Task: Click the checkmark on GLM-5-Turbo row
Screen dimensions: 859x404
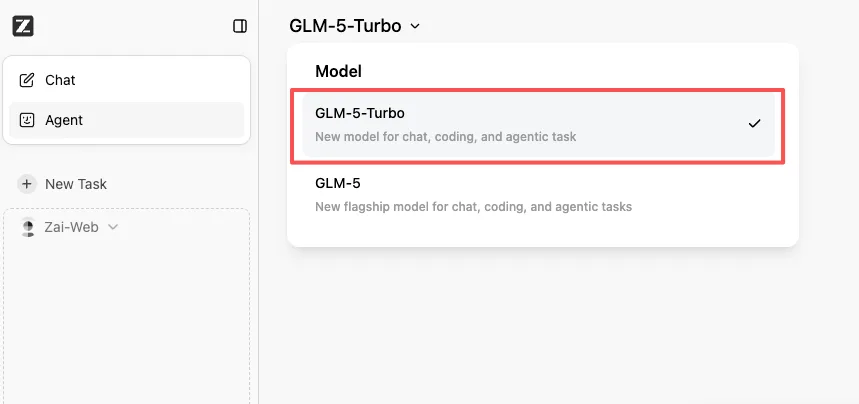Action: pyautogui.click(x=754, y=124)
